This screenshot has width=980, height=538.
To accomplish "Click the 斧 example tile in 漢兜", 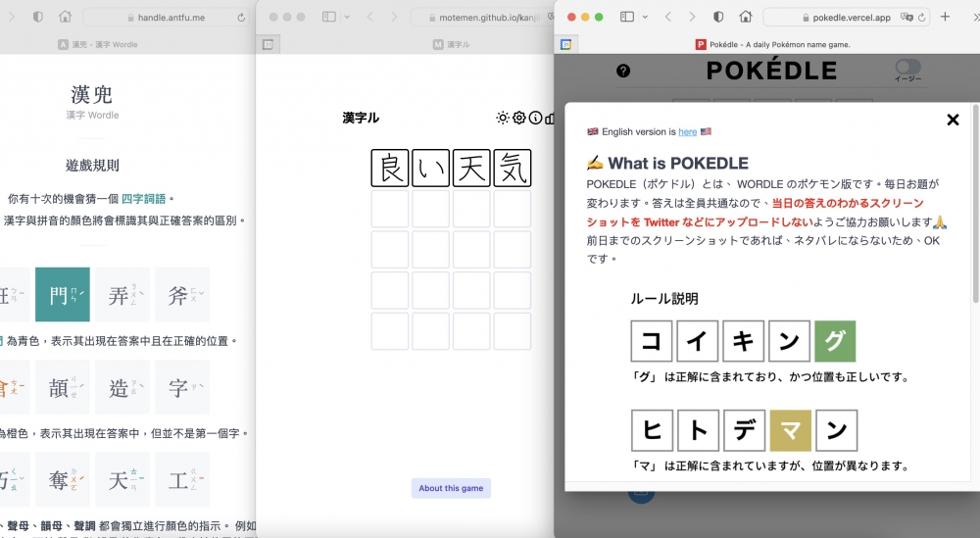I will click(182, 294).
